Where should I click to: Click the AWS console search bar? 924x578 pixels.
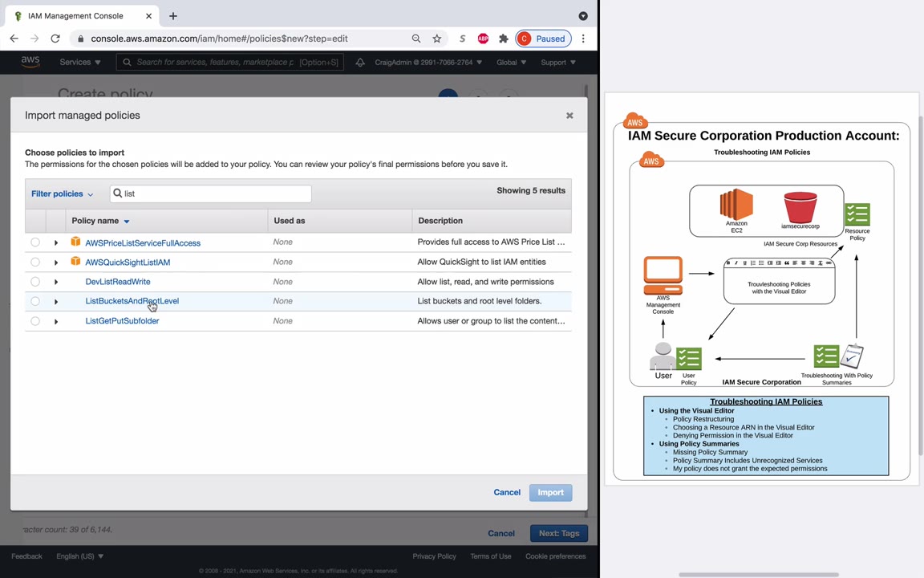click(230, 62)
